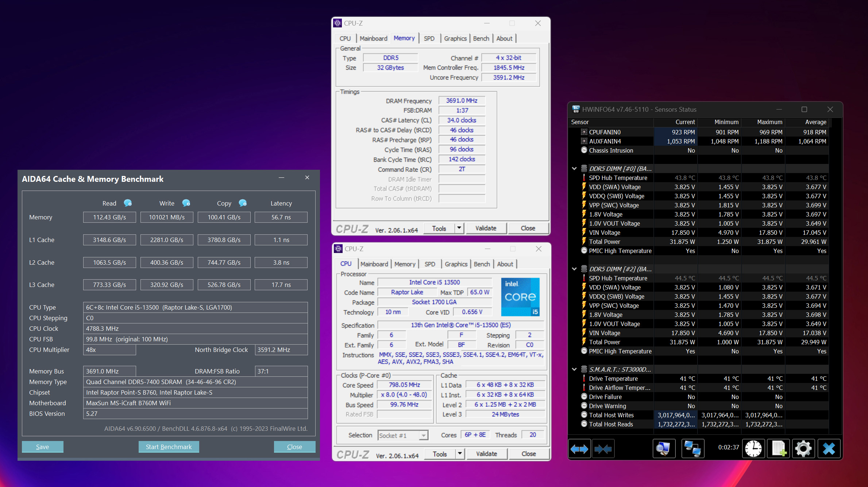
Task: Click CPU-Z app icon in CPU window title
Action: pyautogui.click(x=339, y=249)
